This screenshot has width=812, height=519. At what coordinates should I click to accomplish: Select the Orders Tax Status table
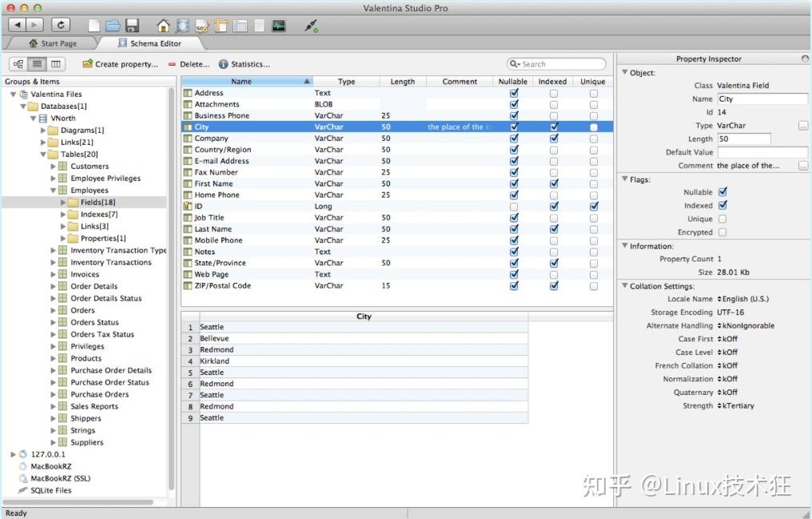click(x=102, y=334)
